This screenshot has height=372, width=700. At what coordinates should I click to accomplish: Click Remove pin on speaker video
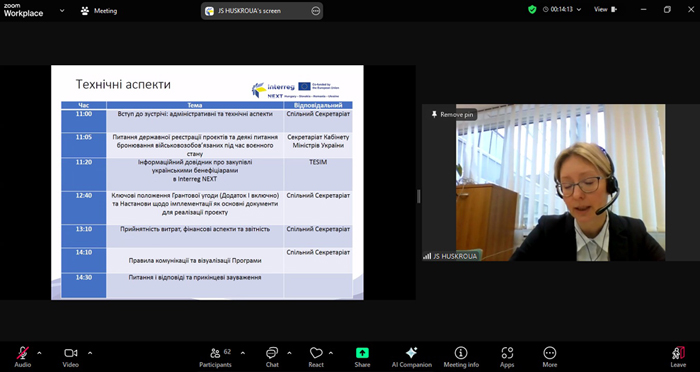tap(452, 115)
